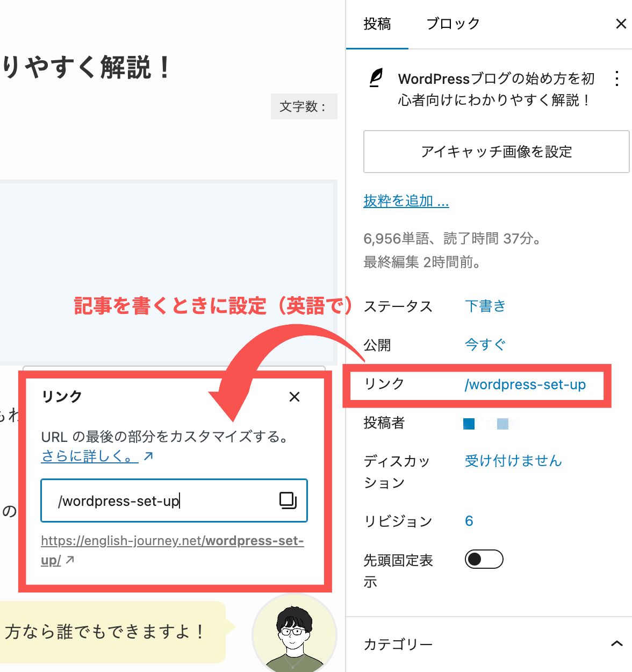The width and height of the screenshot is (632, 672).
Task: Toggle the 先頭固定表示 switch
Action: click(x=484, y=559)
